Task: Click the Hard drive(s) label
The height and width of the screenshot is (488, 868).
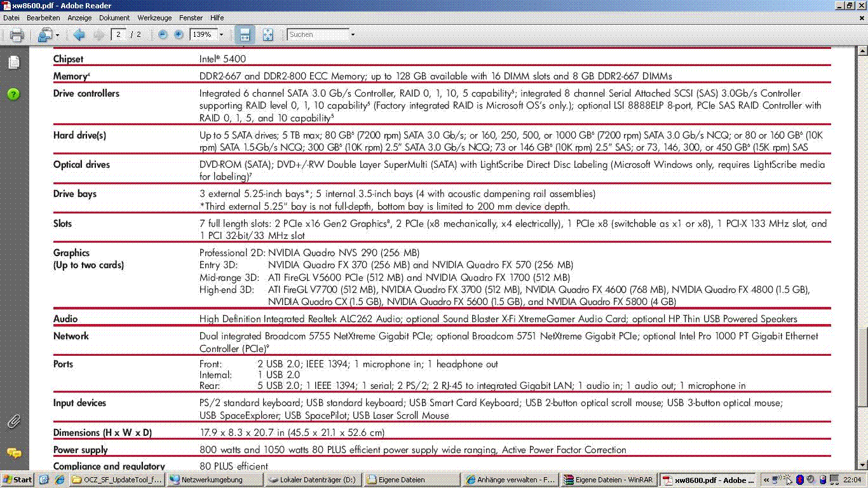Action: point(79,135)
